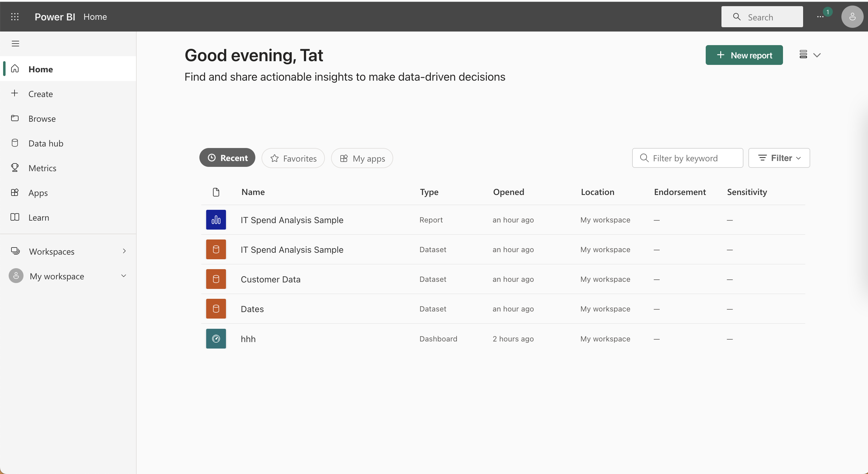The image size is (868, 474).
Task: Click the Filter by keyword field
Action: click(x=687, y=158)
